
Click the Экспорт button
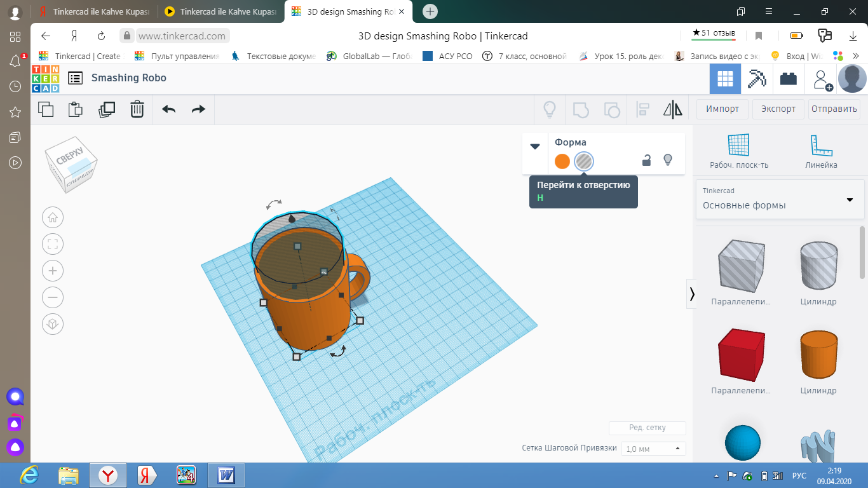click(x=778, y=109)
